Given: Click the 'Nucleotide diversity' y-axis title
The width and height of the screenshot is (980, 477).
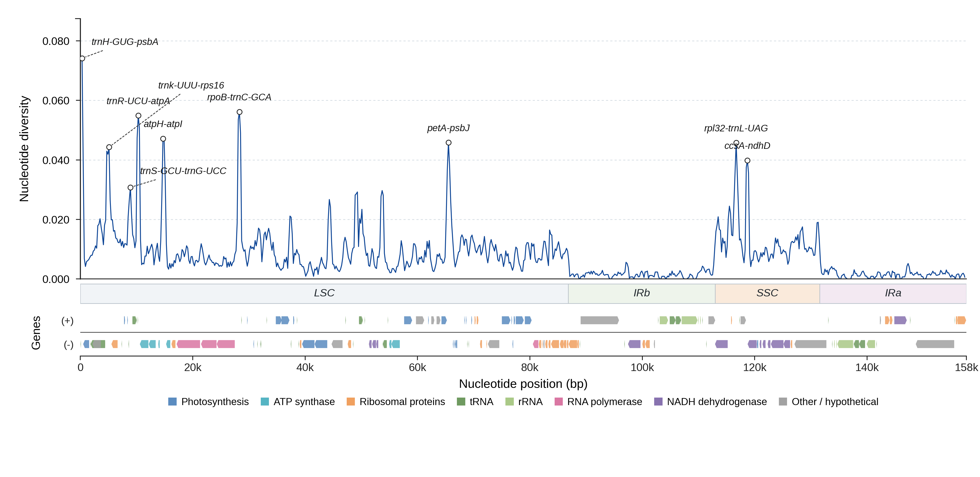Looking at the screenshot, I should tap(24, 149).
